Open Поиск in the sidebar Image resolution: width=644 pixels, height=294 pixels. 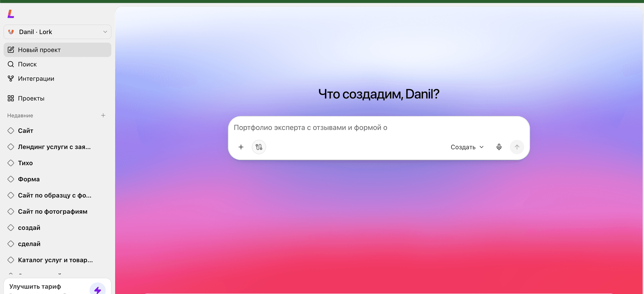tap(57, 64)
